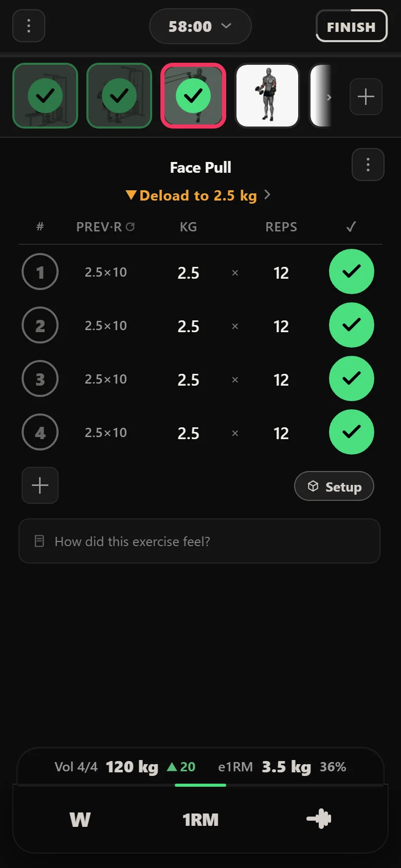Open the Setup button

tap(334, 486)
